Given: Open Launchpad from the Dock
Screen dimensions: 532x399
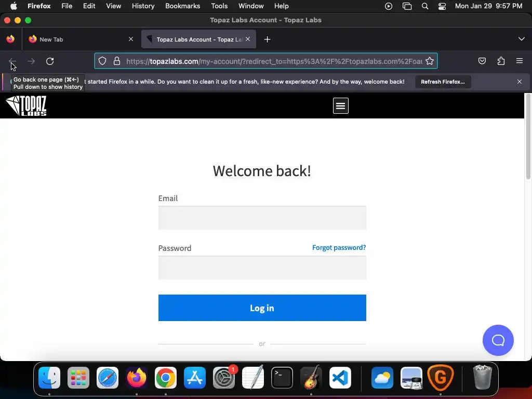Looking at the screenshot, I should 78,378.
